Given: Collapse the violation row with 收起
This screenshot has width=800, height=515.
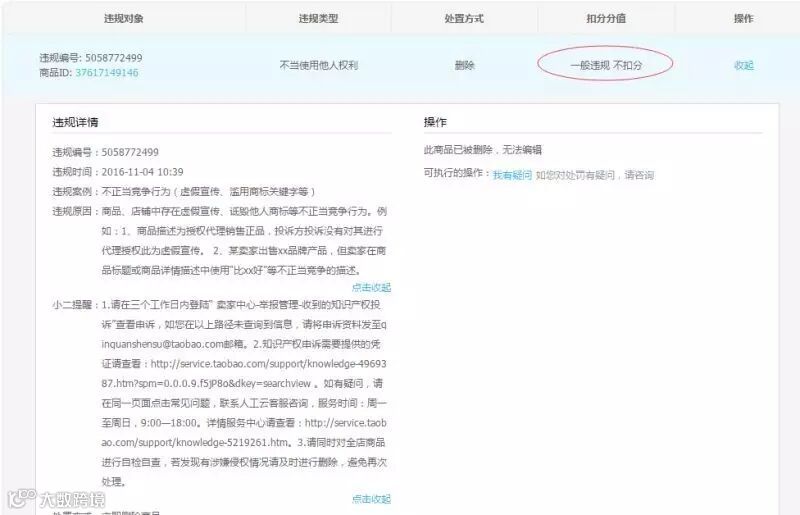Looking at the screenshot, I should pyautogui.click(x=743, y=65).
